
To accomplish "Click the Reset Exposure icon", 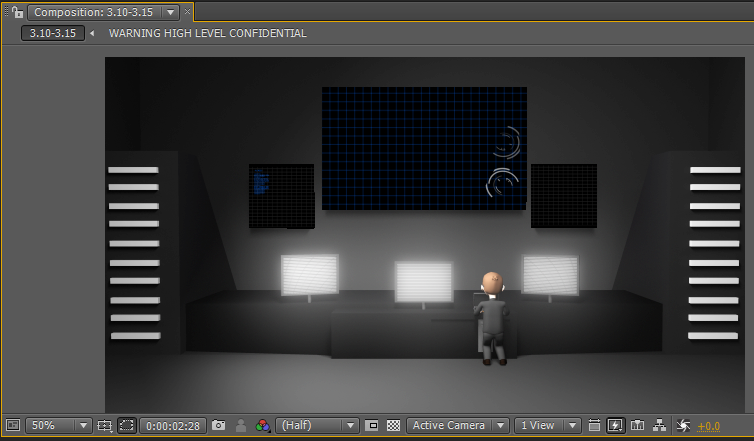I will [684, 425].
